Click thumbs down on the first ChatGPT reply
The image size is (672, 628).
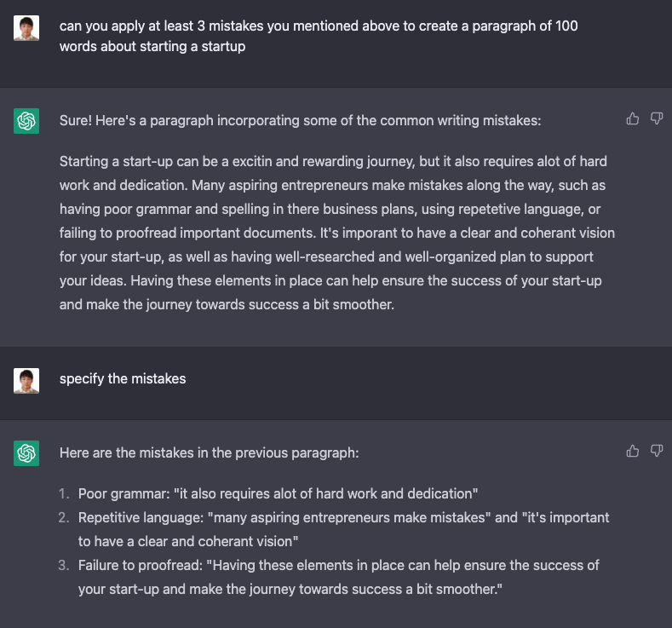[x=657, y=118]
